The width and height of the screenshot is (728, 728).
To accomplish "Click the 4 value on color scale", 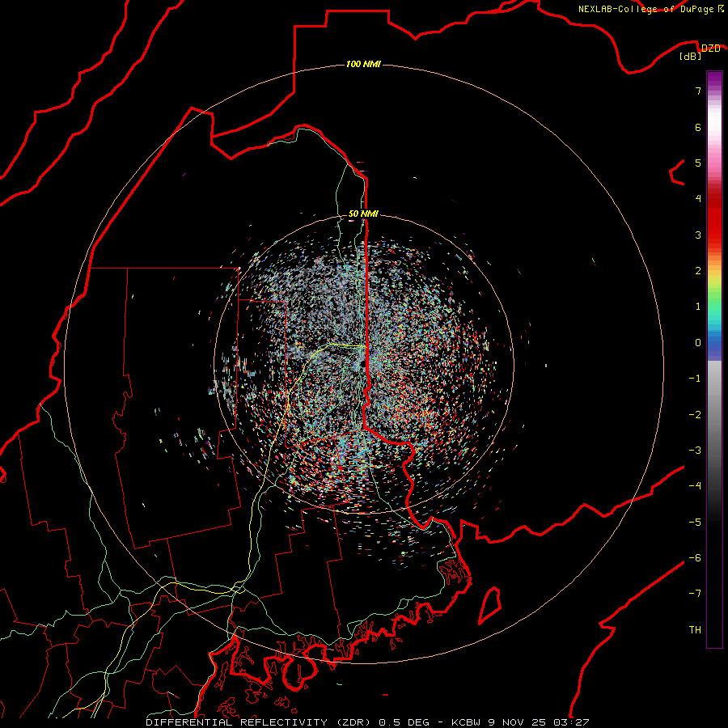I will click(698, 199).
